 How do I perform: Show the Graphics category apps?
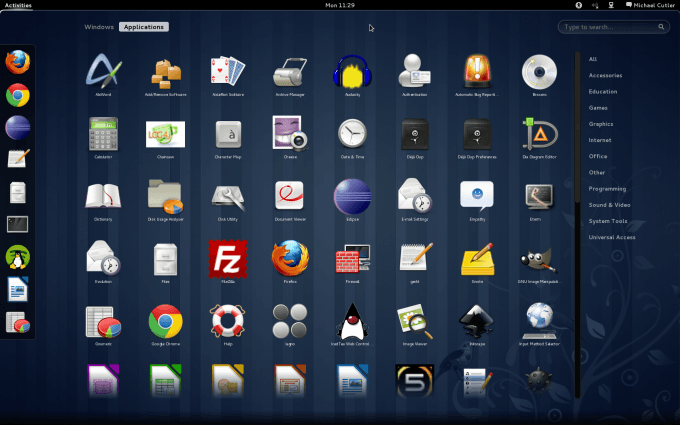[x=601, y=124]
